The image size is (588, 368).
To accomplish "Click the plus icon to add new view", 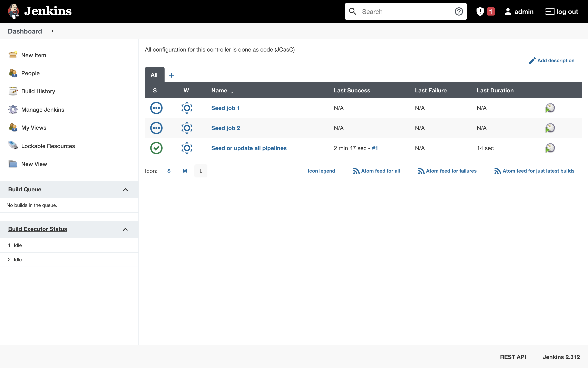I will pos(171,75).
